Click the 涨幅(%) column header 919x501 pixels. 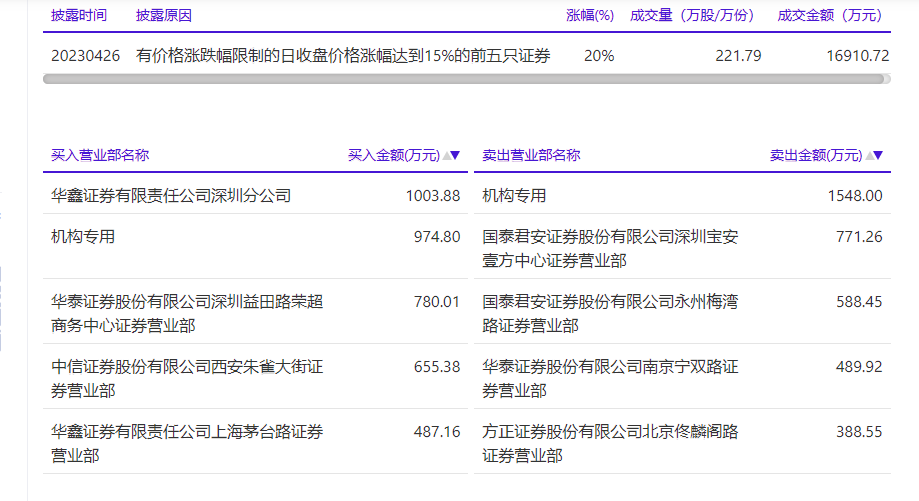tap(590, 15)
